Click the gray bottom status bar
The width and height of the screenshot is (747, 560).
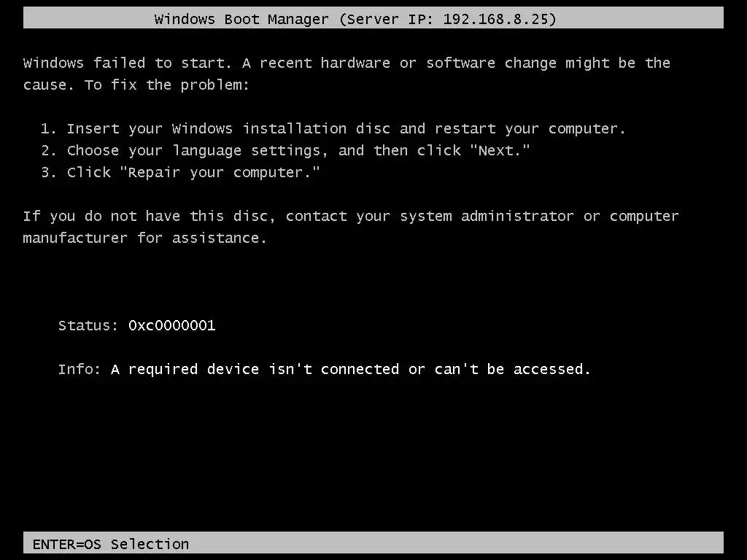(373, 542)
